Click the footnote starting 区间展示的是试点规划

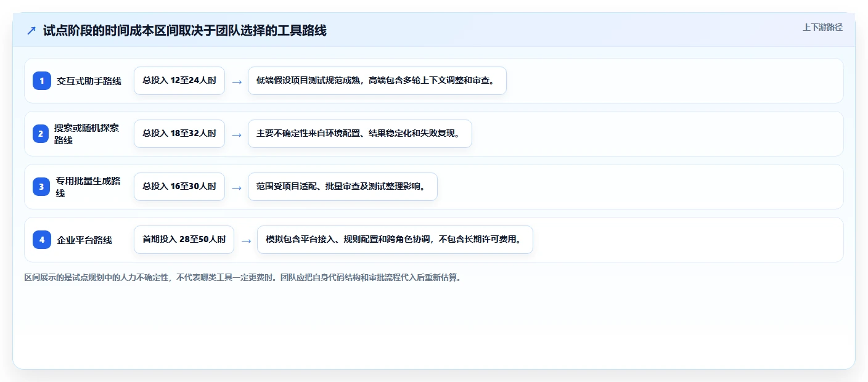click(242, 277)
